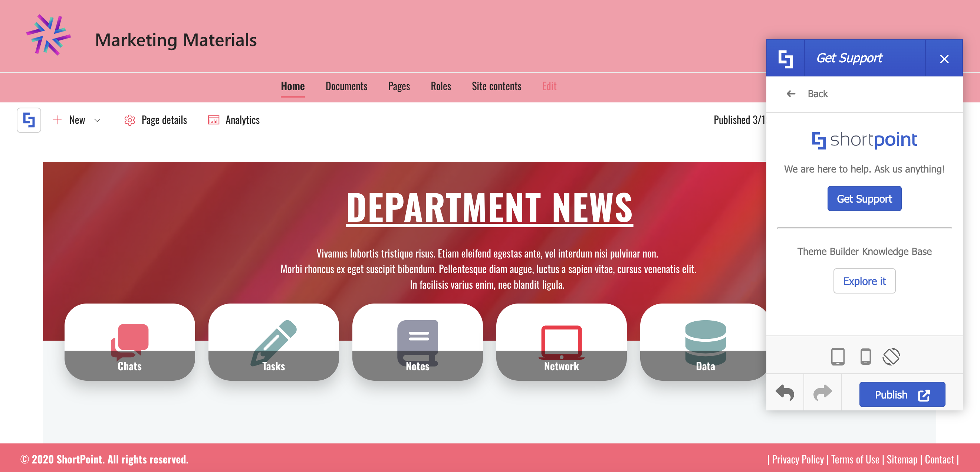Select Site contents in navigation

pos(496,86)
